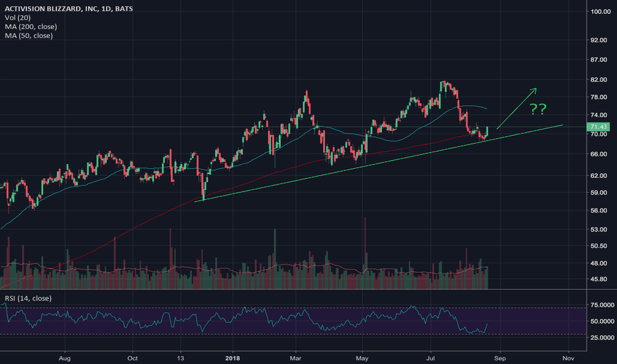Click the Aug label on time axis
Image resolution: width=617 pixels, height=364 pixels.
pyautogui.click(x=64, y=359)
